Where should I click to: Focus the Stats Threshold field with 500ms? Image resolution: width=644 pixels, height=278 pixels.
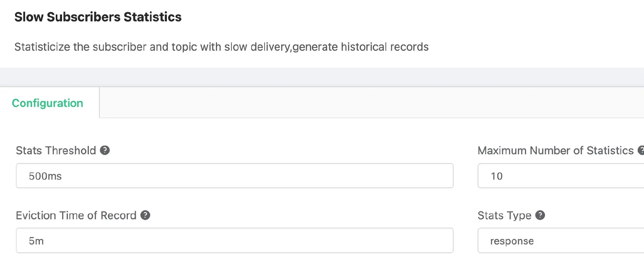click(234, 176)
